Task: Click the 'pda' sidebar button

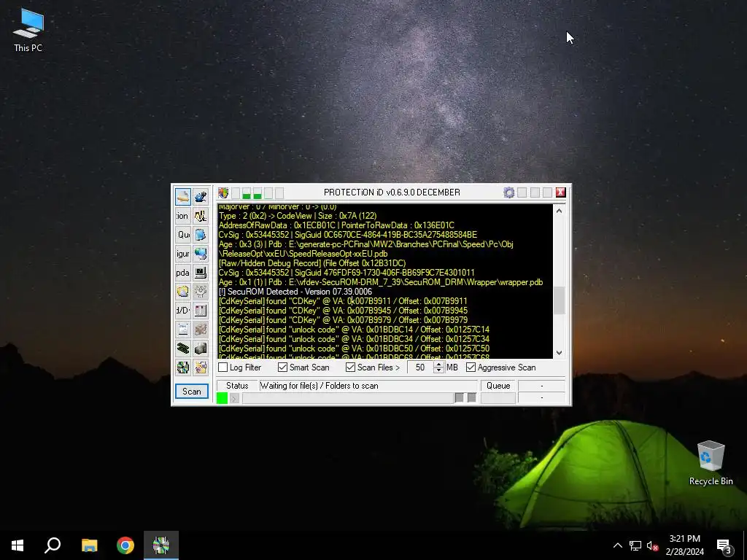Action: coord(183,273)
